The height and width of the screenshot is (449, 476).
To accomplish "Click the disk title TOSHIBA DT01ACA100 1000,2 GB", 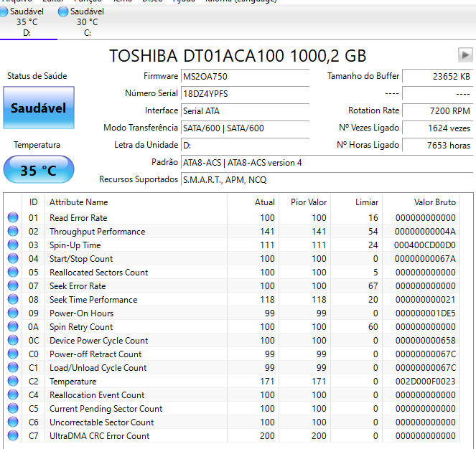I will 238,56.
